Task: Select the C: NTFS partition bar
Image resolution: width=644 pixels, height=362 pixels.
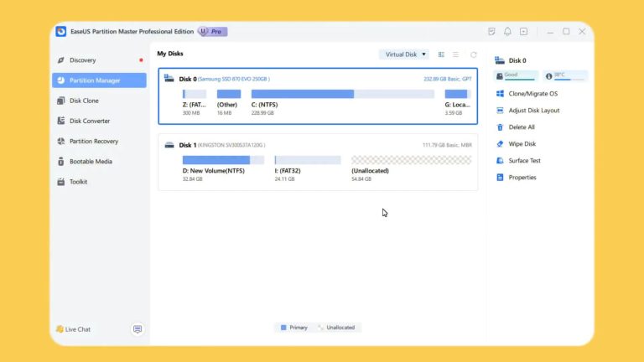Action: coord(342,94)
